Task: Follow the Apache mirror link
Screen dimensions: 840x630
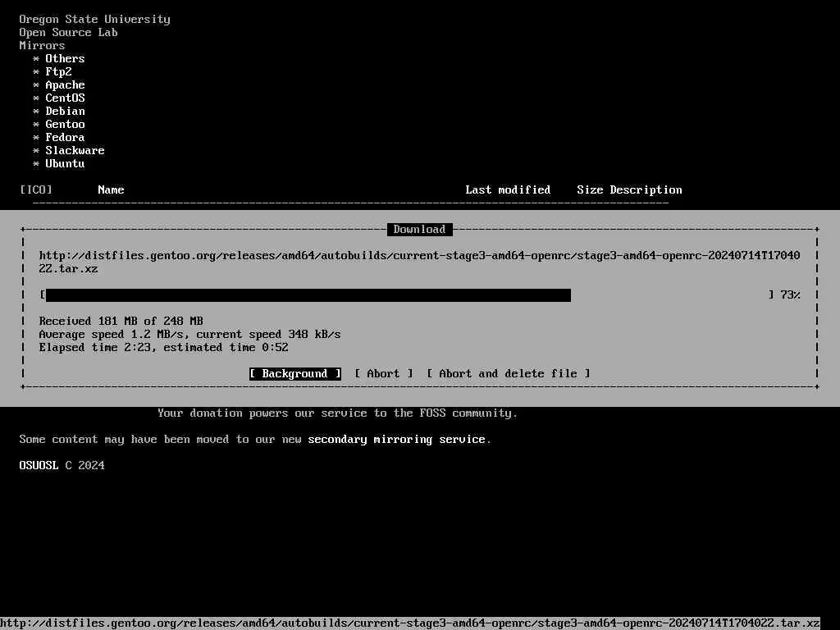Action: 65,84
